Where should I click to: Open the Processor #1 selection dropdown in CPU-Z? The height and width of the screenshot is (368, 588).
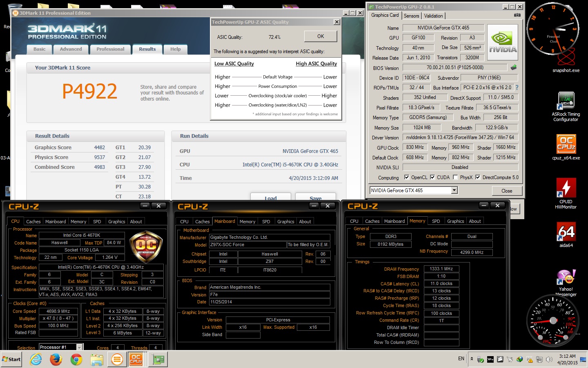click(x=80, y=347)
